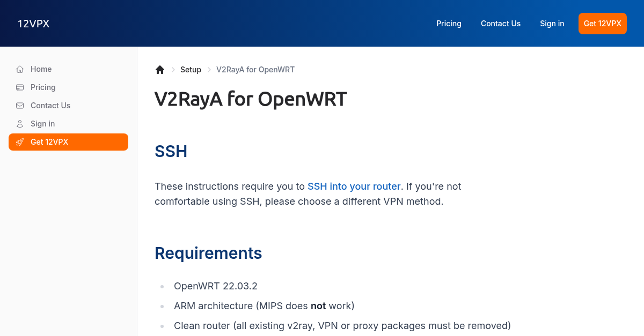Screen dimensions: 644x336
Task: Select Home from the sidebar menu
Action: tap(41, 69)
